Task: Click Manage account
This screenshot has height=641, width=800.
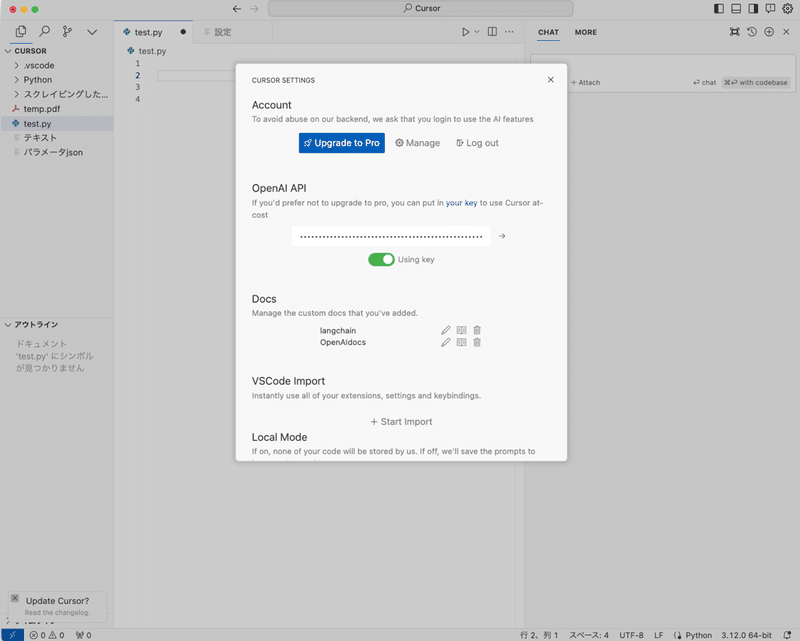Action: pyautogui.click(x=418, y=143)
